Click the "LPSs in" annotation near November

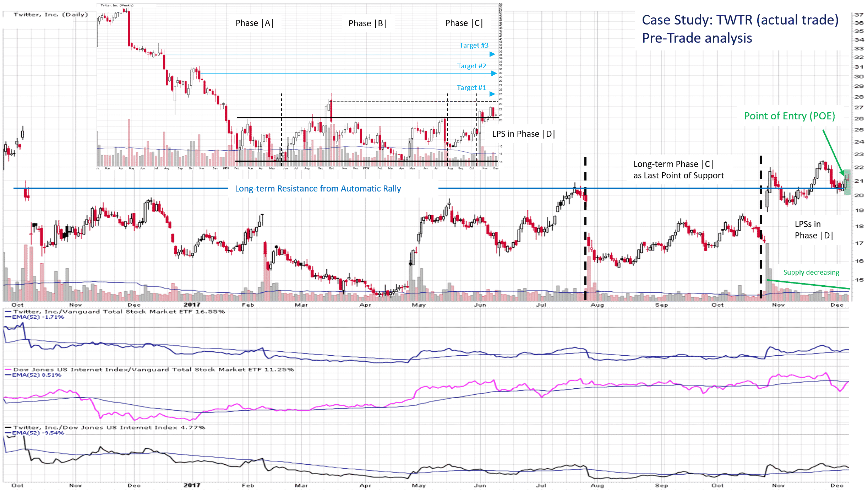click(x=808, y=224)
